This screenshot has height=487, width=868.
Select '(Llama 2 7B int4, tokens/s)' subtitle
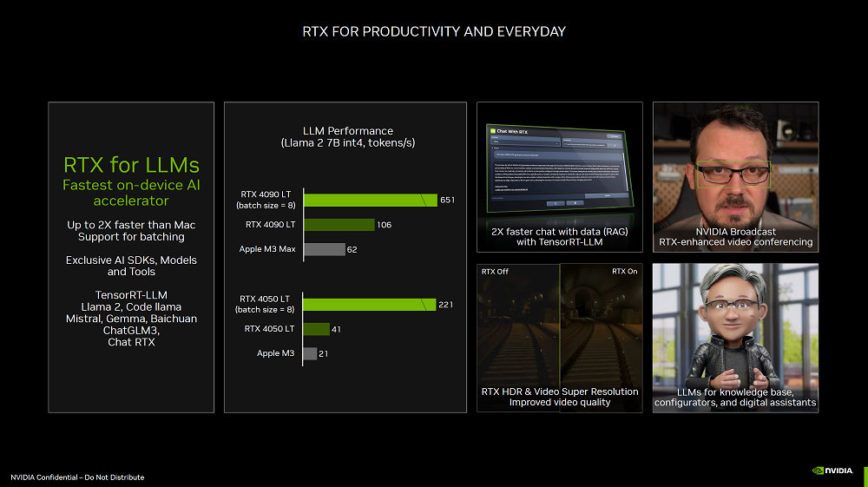coord(348,142)
